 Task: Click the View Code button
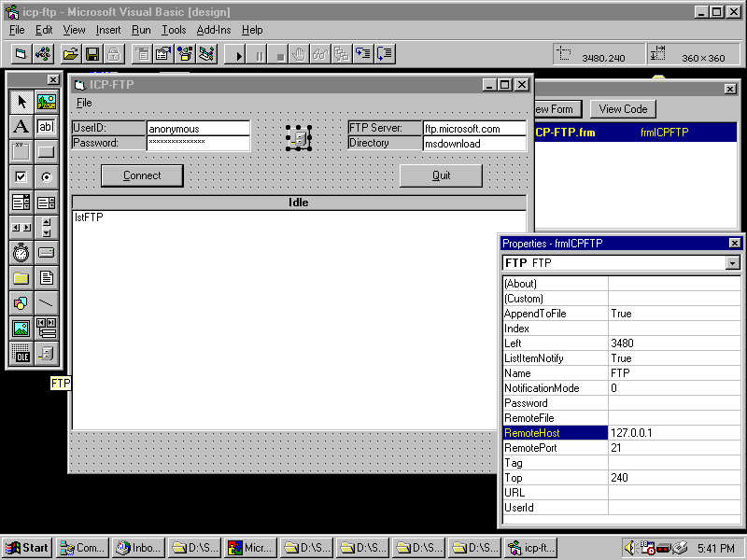point(623,109)
